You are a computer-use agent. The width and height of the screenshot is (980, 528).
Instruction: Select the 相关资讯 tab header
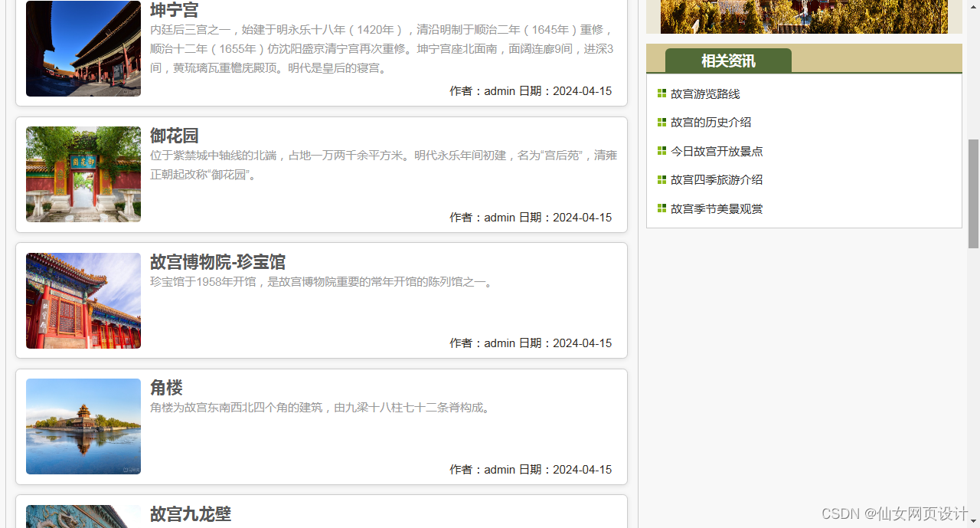tap(728, 61)
